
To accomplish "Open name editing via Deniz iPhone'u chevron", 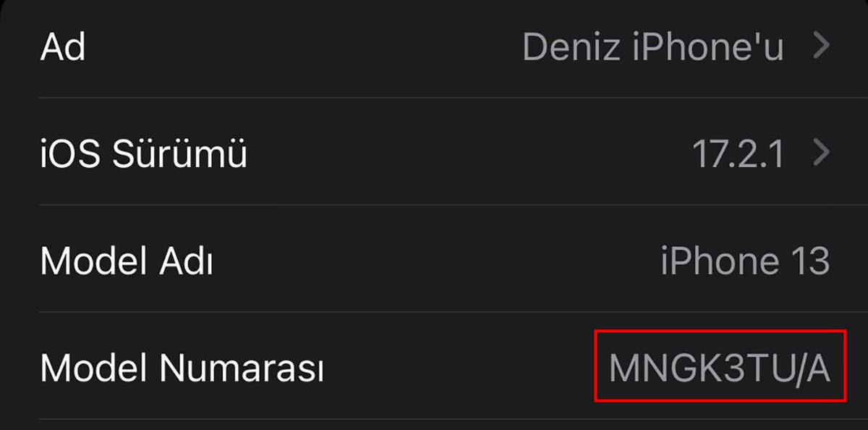I will pos(821,46).
